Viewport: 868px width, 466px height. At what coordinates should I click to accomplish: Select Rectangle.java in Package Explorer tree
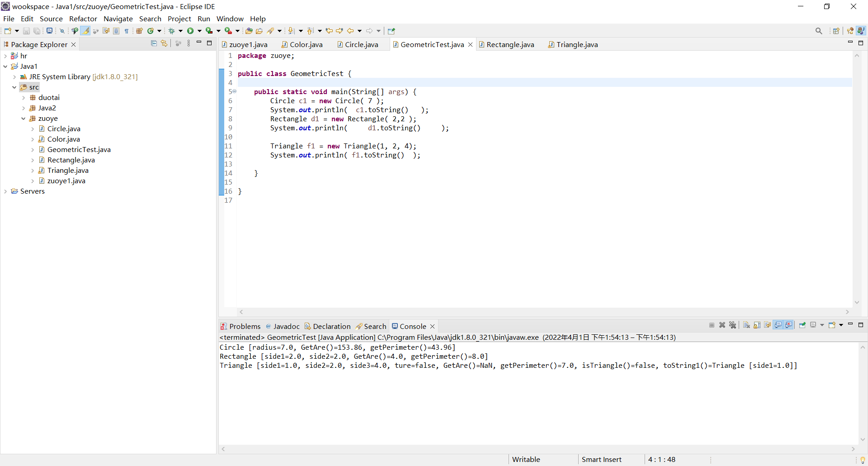point(71,160)
